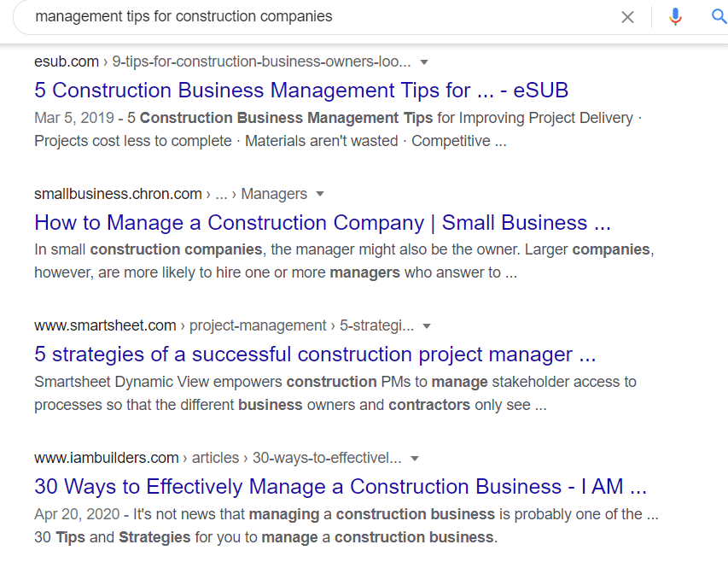
Task: Click the blue magnifier search icon
Action: 719,17
